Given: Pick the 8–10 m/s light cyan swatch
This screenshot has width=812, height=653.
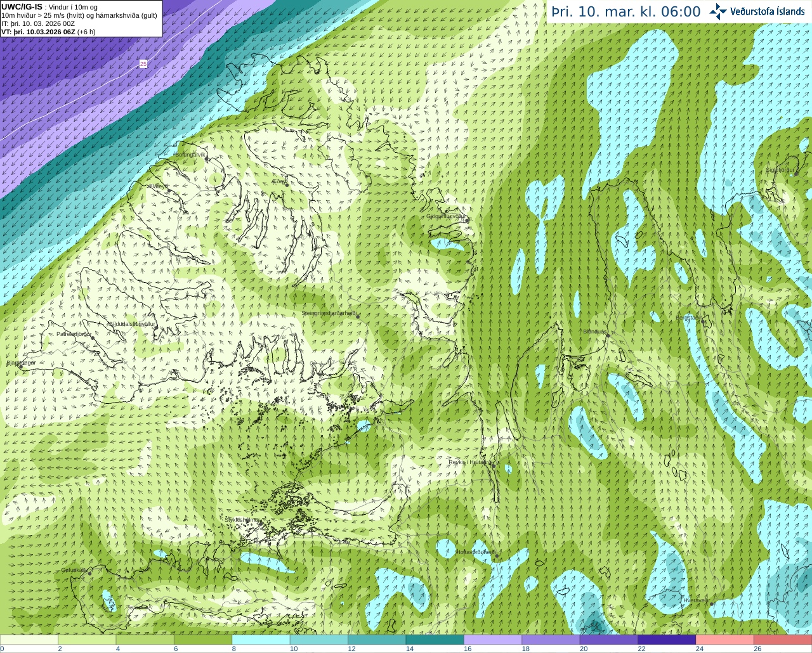Looking at the screenshot, I should pyautogui.click(x=261, y=640).
